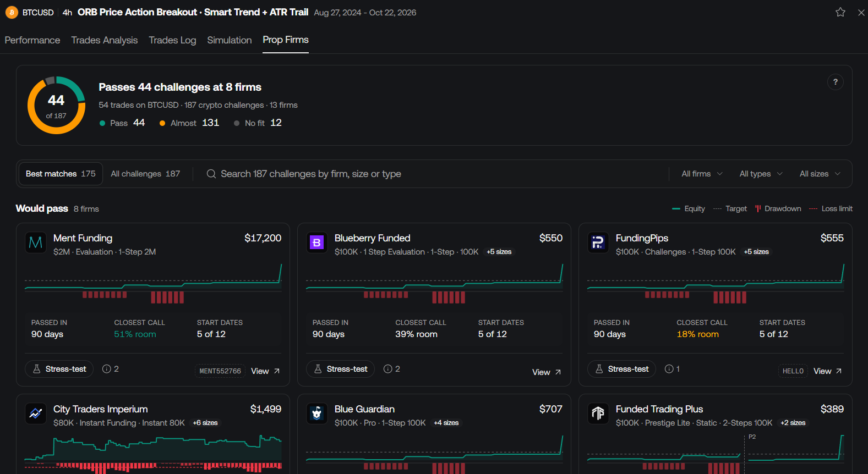
Task: Open the All sizes dropdown
Action: click(x=820, y=174)
